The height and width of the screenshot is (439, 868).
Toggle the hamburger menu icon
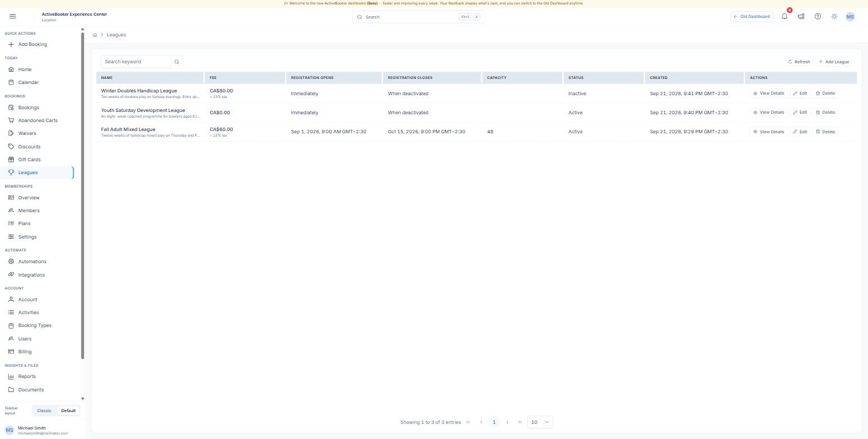[13, 16]
